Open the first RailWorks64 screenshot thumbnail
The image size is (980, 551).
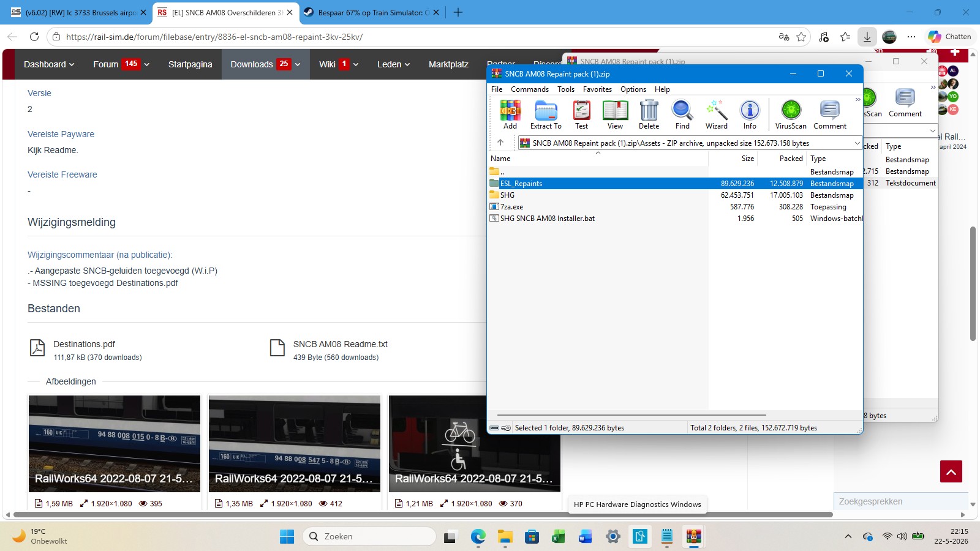click(115, 444)
